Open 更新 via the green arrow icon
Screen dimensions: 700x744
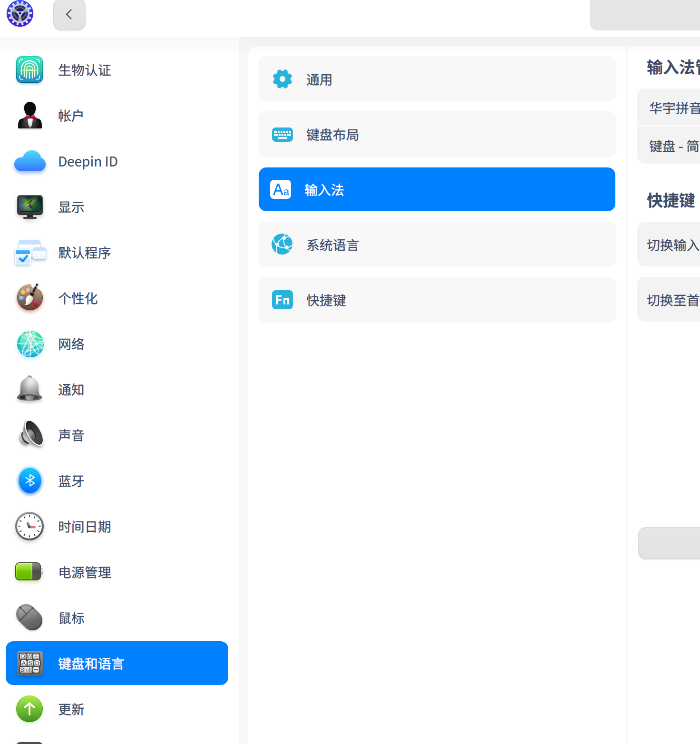pos(29,709)
